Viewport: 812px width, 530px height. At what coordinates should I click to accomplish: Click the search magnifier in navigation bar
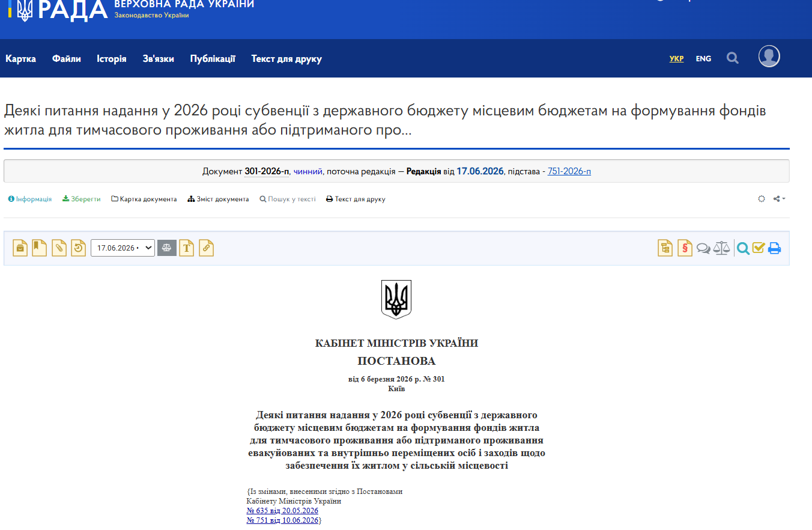click(x=733, y=58)
